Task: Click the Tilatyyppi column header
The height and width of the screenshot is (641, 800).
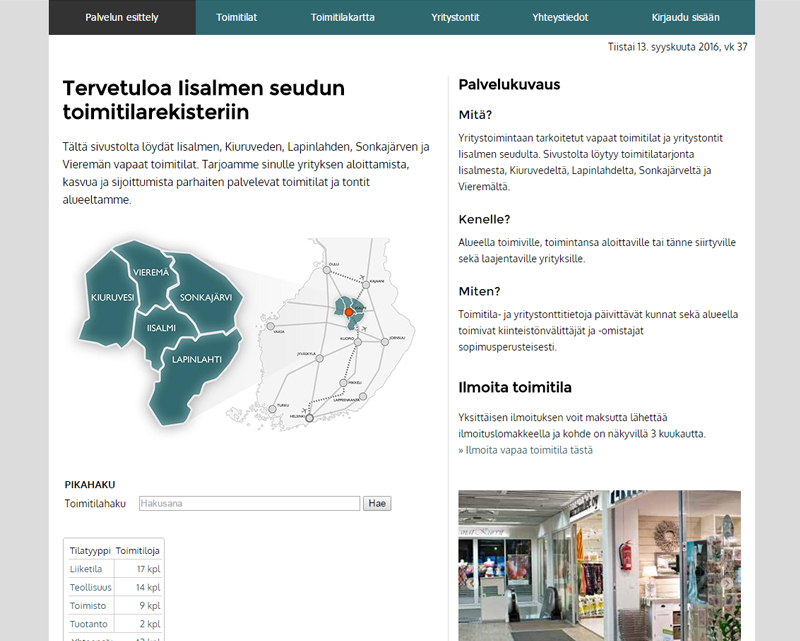Action: point(90,551)
